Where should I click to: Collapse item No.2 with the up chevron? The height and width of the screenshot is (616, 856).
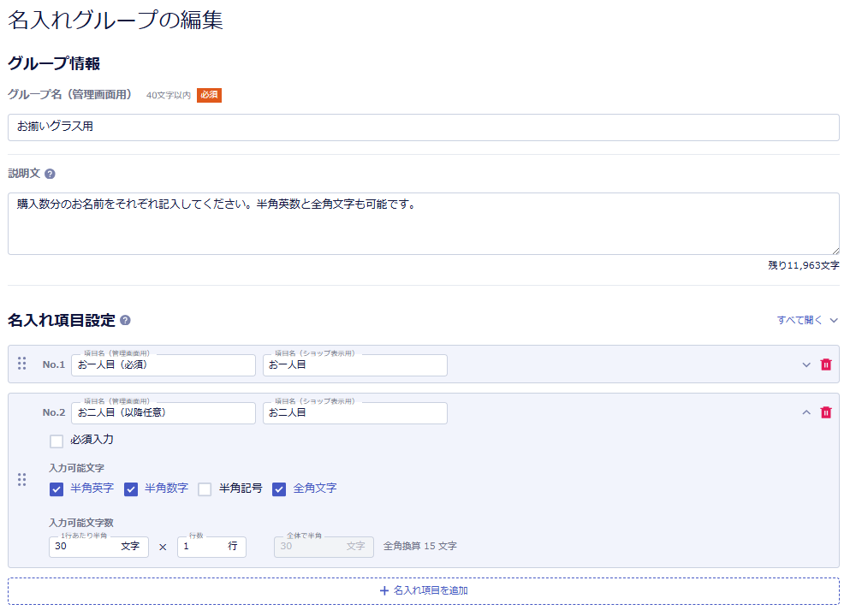click(x=806, y=412)
